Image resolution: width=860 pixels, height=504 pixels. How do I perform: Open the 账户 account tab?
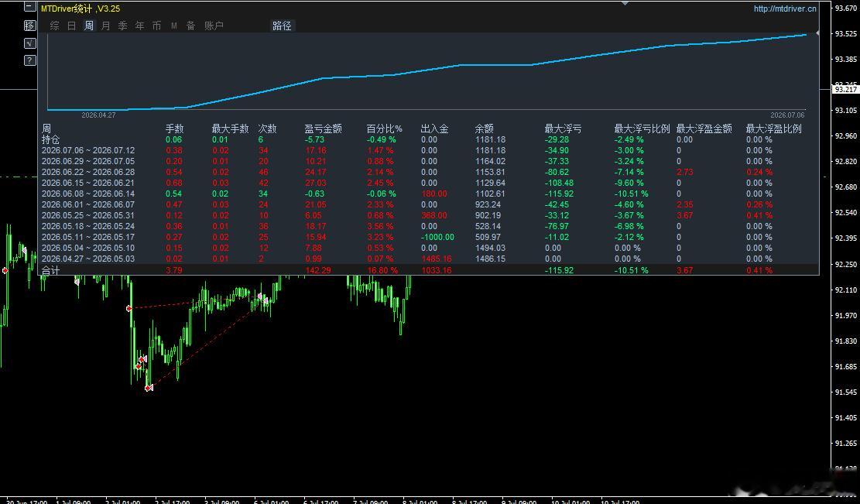tap(214, 26)
